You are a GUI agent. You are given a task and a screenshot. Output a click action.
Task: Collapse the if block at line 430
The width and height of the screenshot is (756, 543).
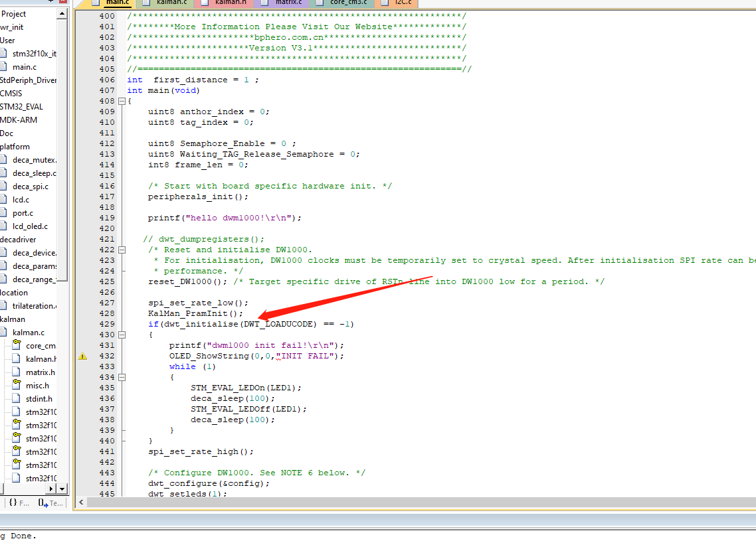(x=122, y=335)
